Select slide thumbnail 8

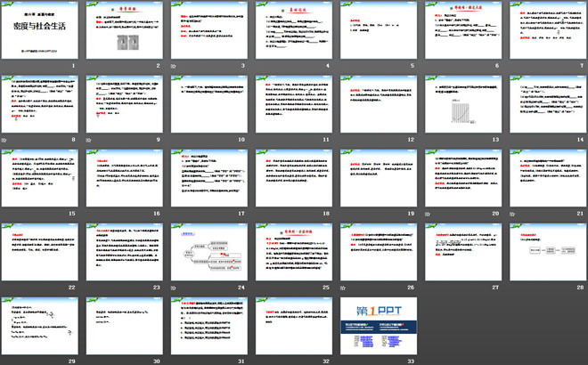click(40, 104)
